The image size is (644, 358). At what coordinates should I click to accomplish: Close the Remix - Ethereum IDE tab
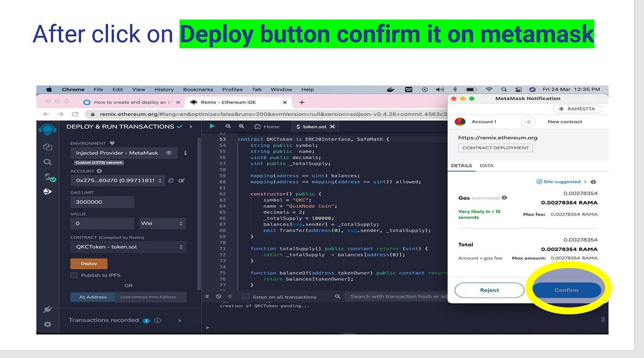[x=285, y=102]
